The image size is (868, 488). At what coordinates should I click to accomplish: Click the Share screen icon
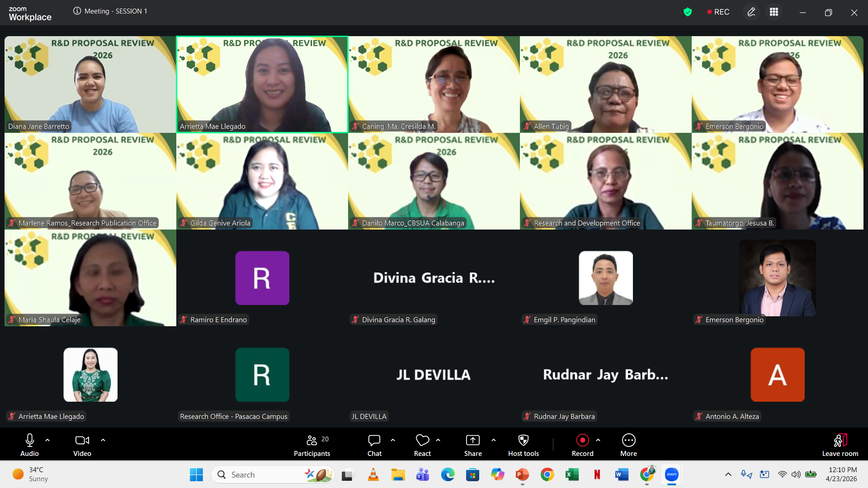point(472,440)
